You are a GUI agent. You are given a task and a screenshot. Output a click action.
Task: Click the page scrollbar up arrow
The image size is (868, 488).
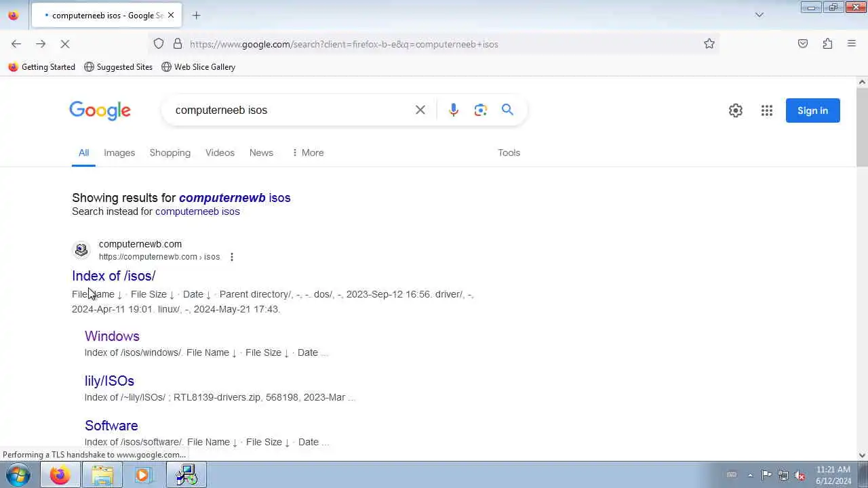[862, 82]
